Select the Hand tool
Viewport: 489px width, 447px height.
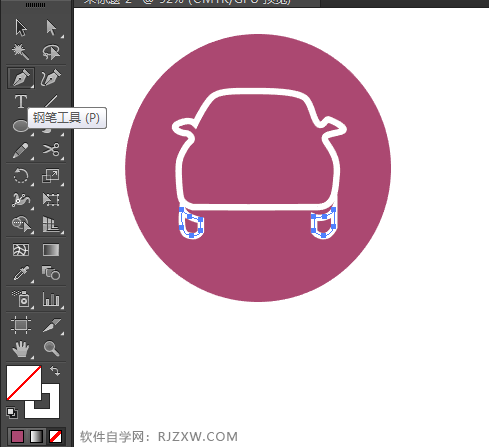click(21, 349)
